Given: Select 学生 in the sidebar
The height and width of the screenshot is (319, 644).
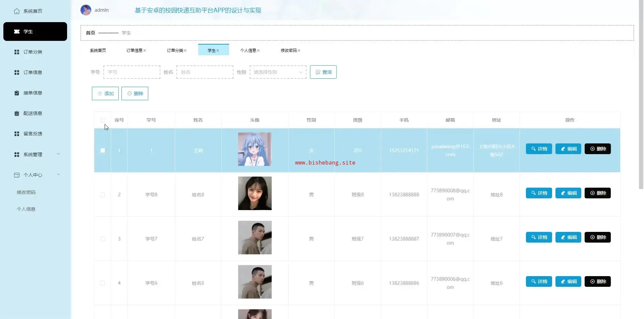Looking at the screenshot, I should pos(35,31).
